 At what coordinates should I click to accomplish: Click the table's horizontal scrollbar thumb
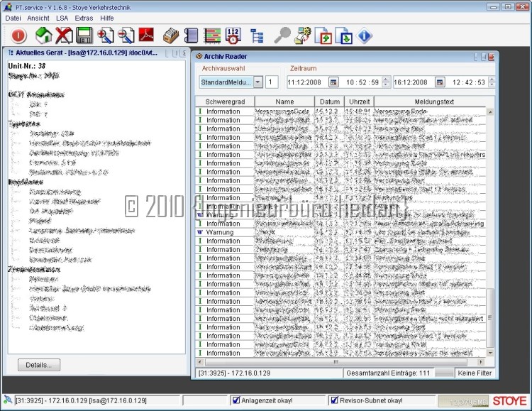coord(336,362)
